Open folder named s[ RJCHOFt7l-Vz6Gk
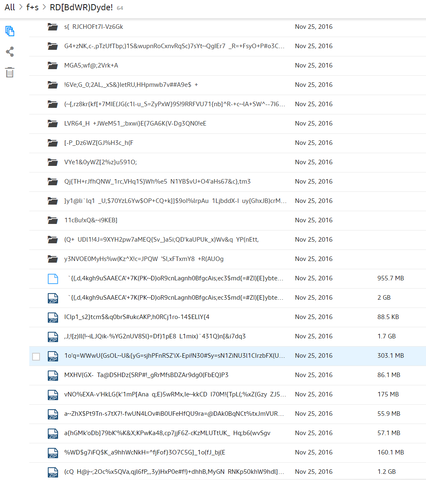The height and width of the screenshot is (480, 426). [94, 27]
